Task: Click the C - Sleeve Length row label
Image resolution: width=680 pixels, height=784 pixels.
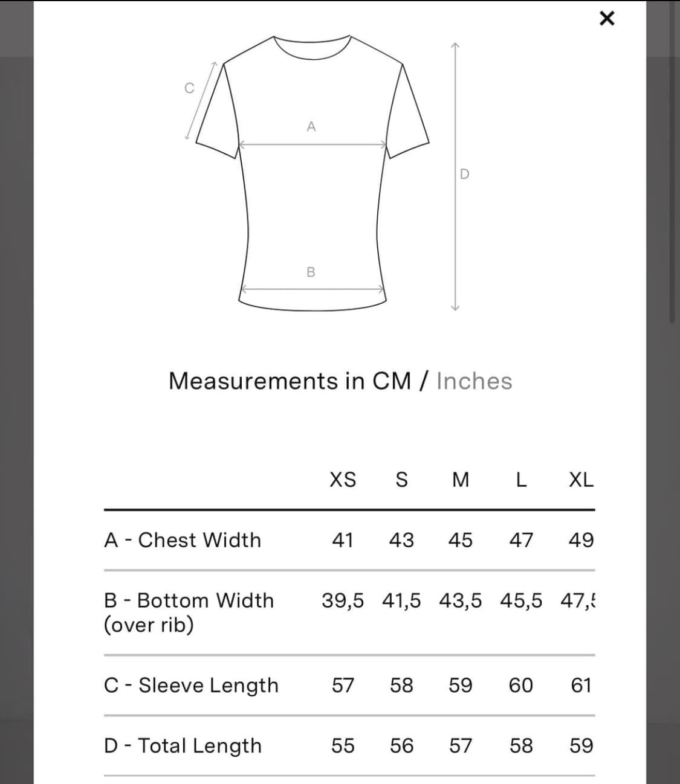Action: point(191,686)
